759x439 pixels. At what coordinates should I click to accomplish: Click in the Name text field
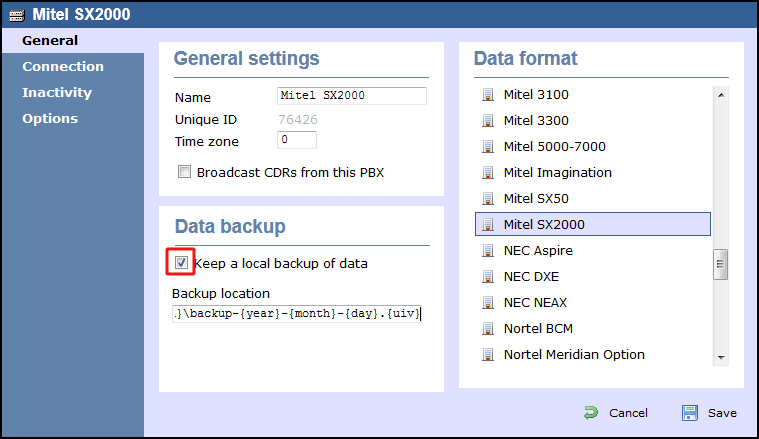pyautogui.click(x=351, y=96)
